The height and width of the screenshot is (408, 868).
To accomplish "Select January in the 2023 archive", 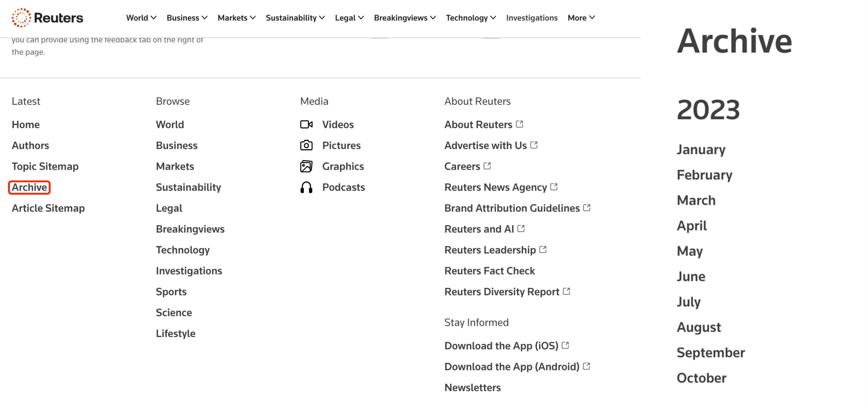I will click(701, 150).
